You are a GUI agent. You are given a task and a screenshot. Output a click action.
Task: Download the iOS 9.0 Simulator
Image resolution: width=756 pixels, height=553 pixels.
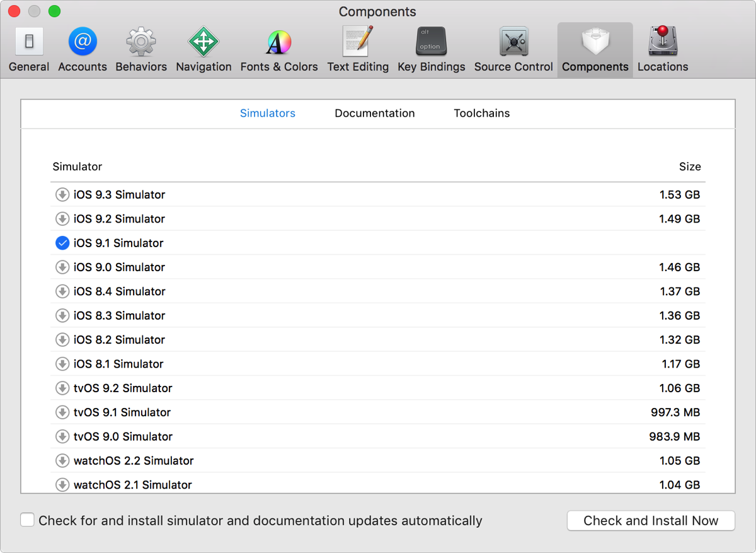pyautogui.click(x=62, y=267)
